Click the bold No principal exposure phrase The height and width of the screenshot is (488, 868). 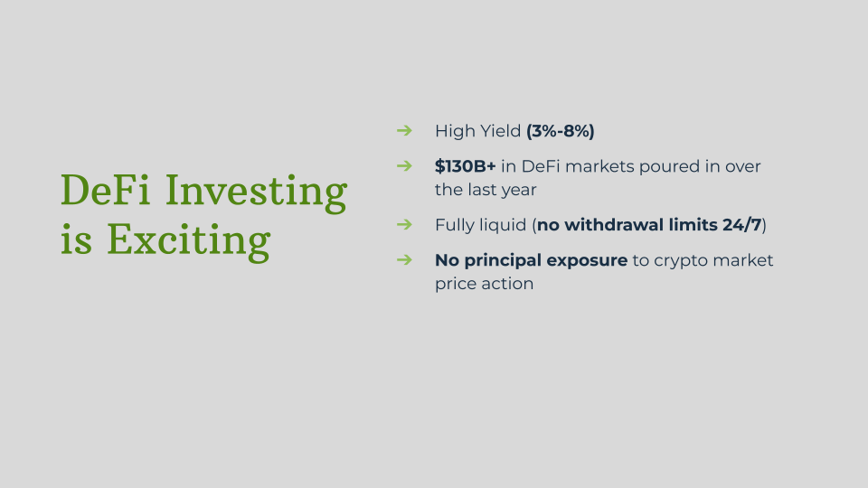(x=532, y=260)
